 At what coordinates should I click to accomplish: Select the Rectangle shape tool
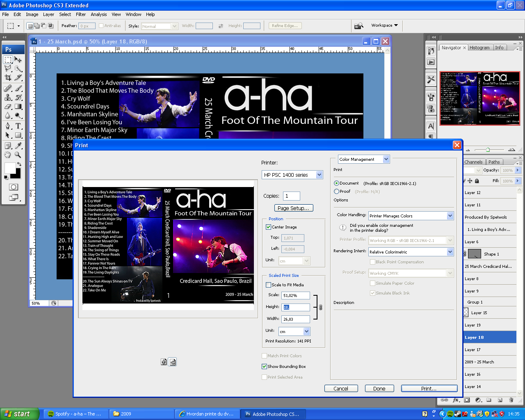(x=18, y=135)
